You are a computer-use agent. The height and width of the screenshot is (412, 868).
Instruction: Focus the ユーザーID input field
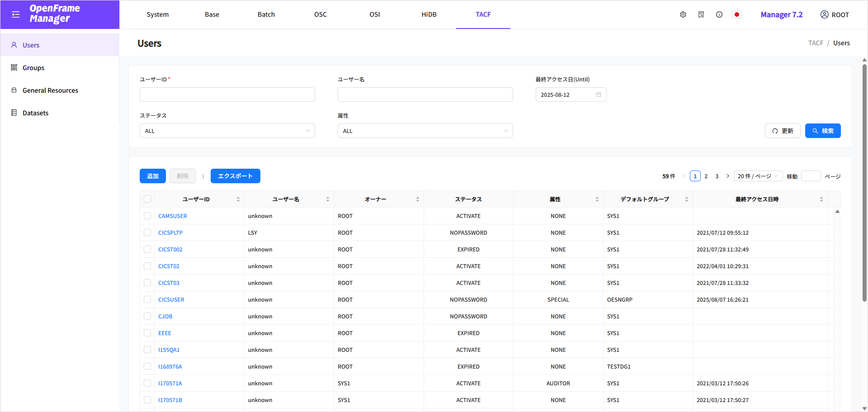coord(227,95)
